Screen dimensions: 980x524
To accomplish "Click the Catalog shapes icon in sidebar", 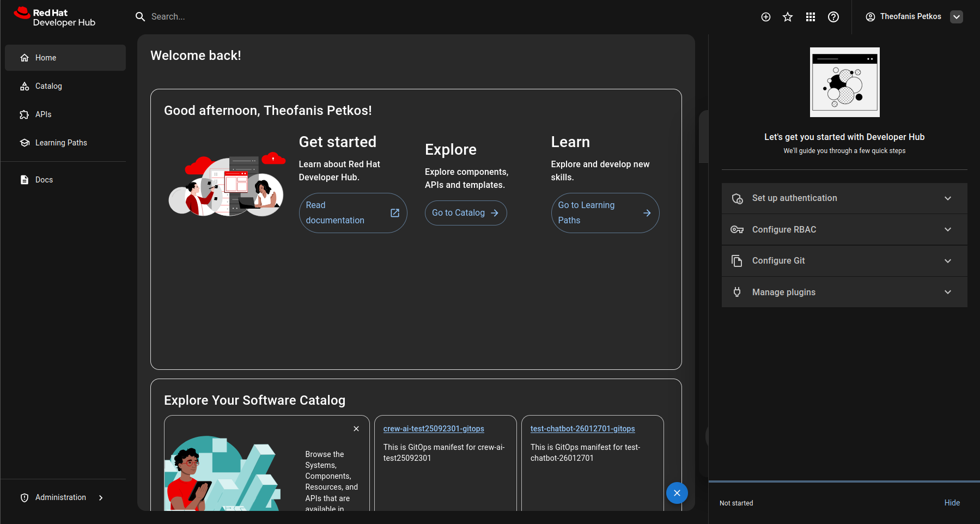I will (25, 86).
